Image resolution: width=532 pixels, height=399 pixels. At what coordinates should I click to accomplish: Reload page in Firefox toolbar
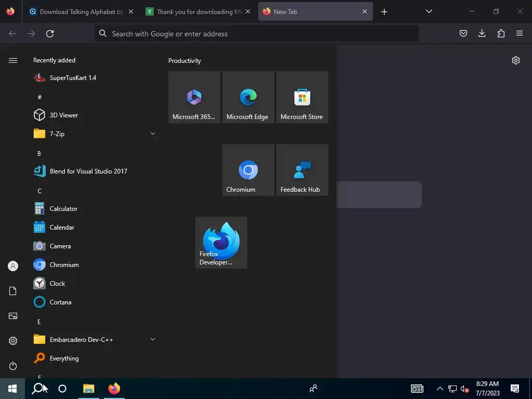tap(50, 34)
